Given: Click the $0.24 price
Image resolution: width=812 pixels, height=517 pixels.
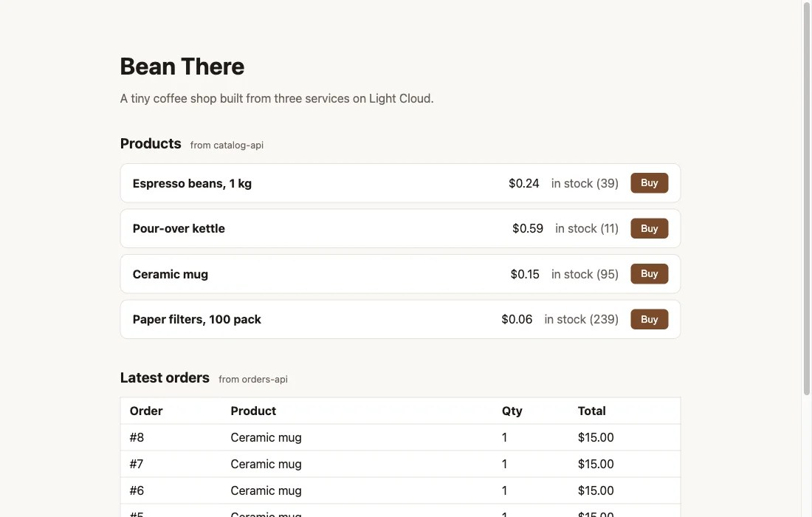Looking at the screenshot, I should click(523, 183).
